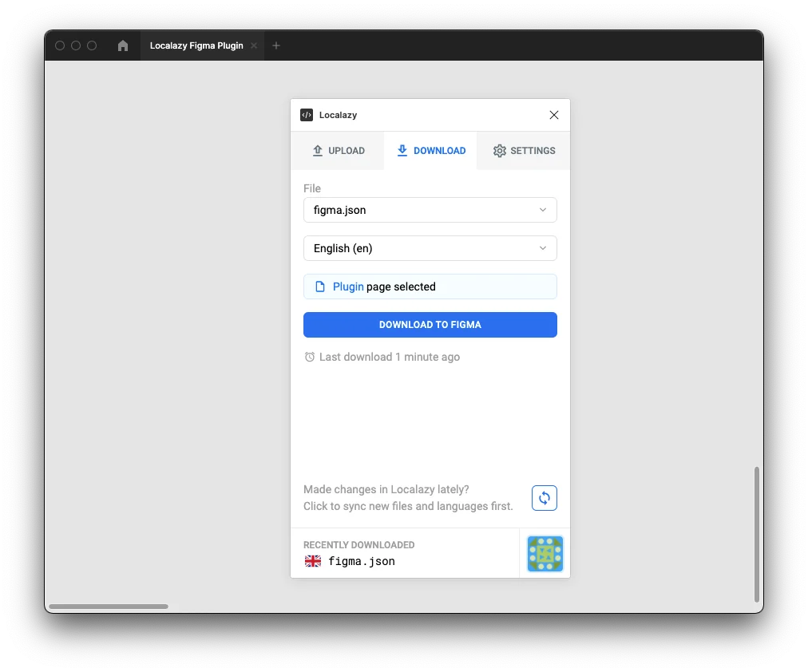Close the Localazy Figma Plugin tab
Viewport: 808px width, 672px height.
[254, 45]
